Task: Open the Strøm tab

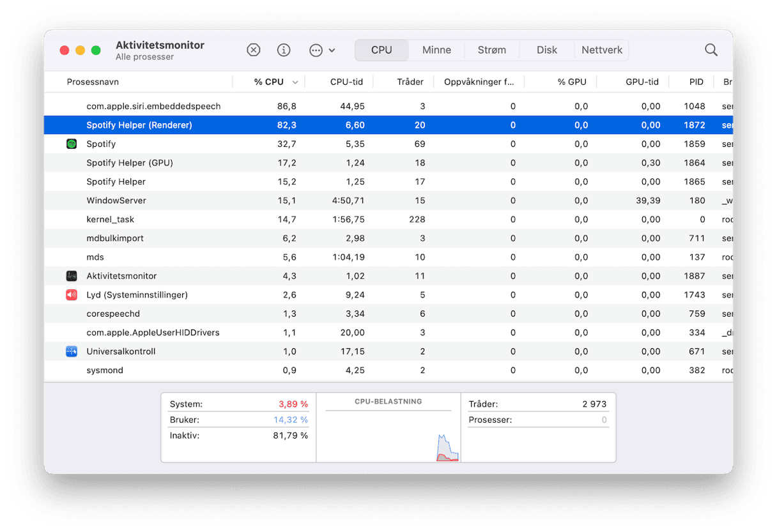Action: (491, 50)
